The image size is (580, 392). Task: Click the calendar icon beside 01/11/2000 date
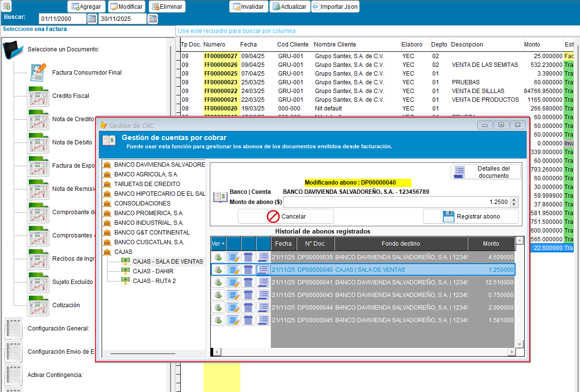(x=92, y=18)
